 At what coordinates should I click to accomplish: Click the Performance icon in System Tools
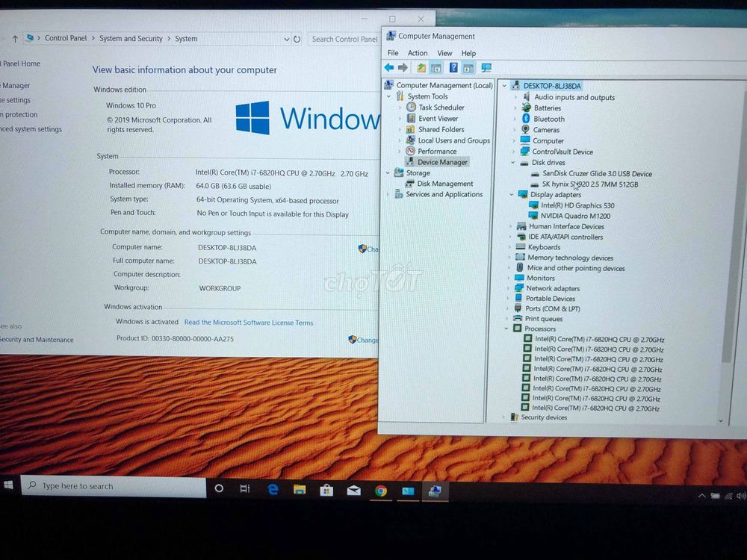click(410, 151)
